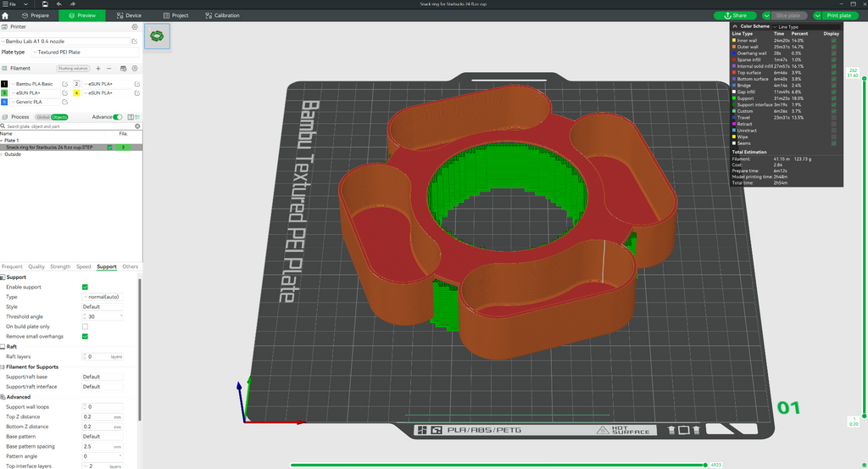Open the Plate type dropdown
Viewport: 868px width, 469px height.
85,52
